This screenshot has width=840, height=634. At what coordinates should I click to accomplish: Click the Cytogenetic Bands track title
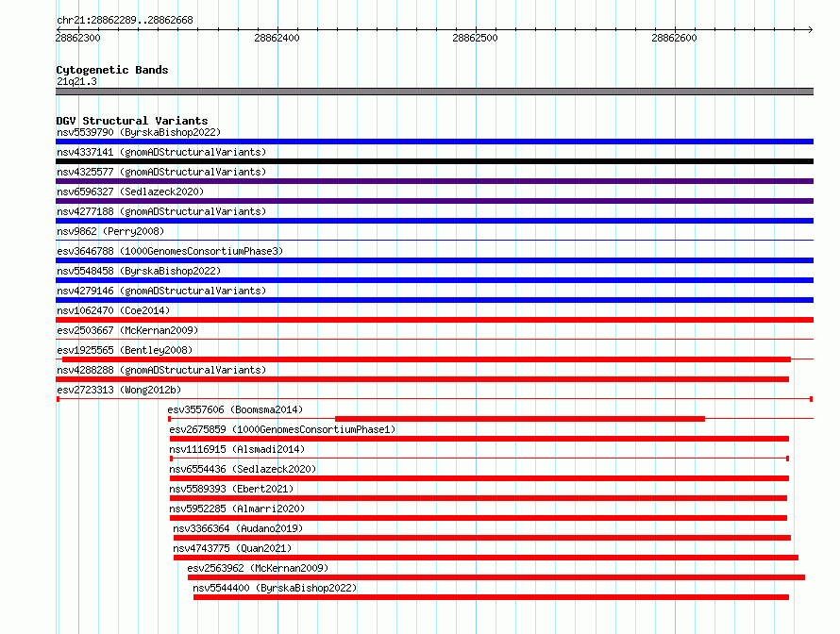112,70
